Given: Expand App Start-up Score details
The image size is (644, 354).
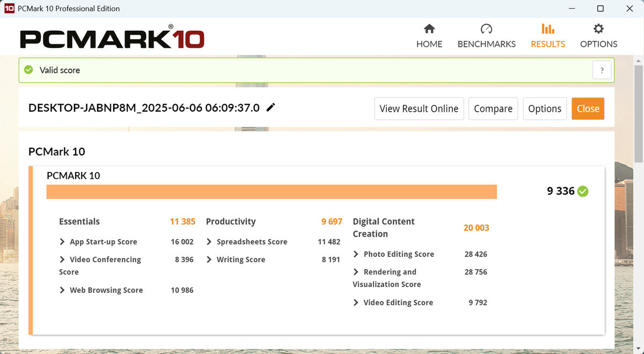Looking at the screenshot, I should [62, 242].
